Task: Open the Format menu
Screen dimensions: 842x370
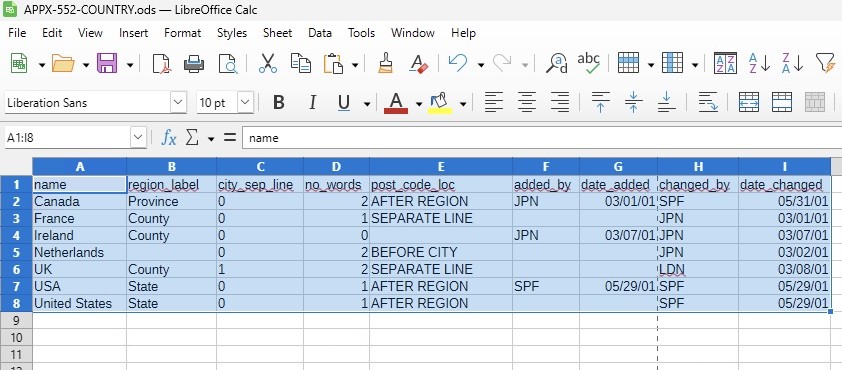Action: pyautogui.click(x=183, y=33)
